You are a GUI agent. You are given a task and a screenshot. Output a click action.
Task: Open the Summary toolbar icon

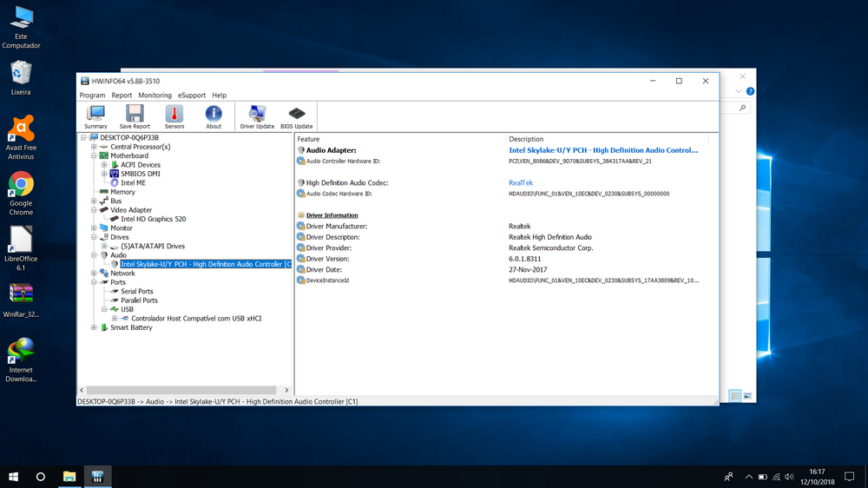(x=95, y=115)
